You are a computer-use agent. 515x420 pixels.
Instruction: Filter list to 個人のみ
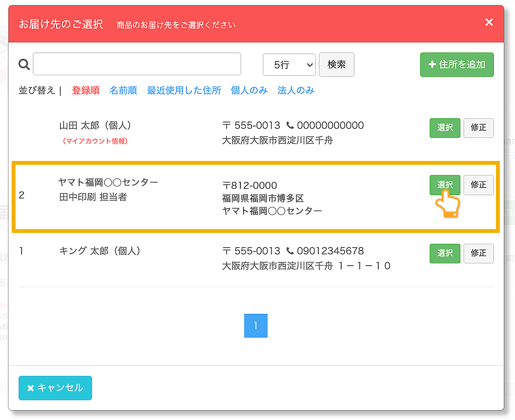point(249,90)
